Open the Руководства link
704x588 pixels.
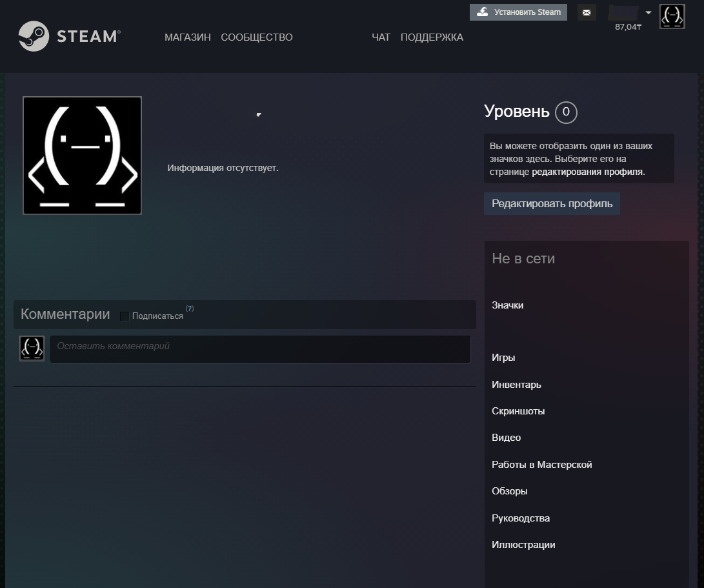click(x=520, y=518)
